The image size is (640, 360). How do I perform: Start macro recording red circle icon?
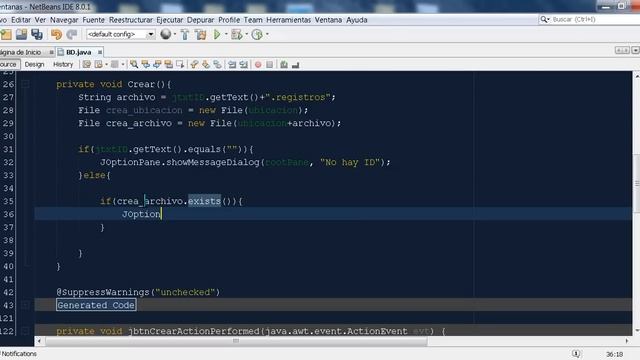pyautogui.click(x=258, y=64)
